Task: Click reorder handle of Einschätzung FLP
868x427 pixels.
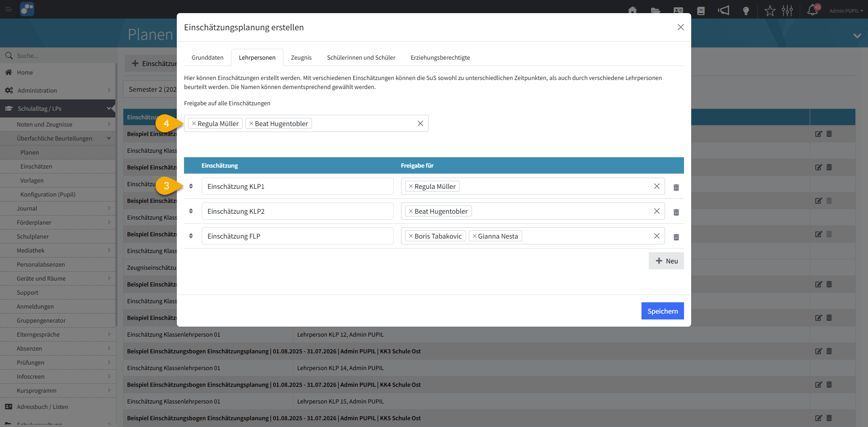Action: click(x=191, y=236)
